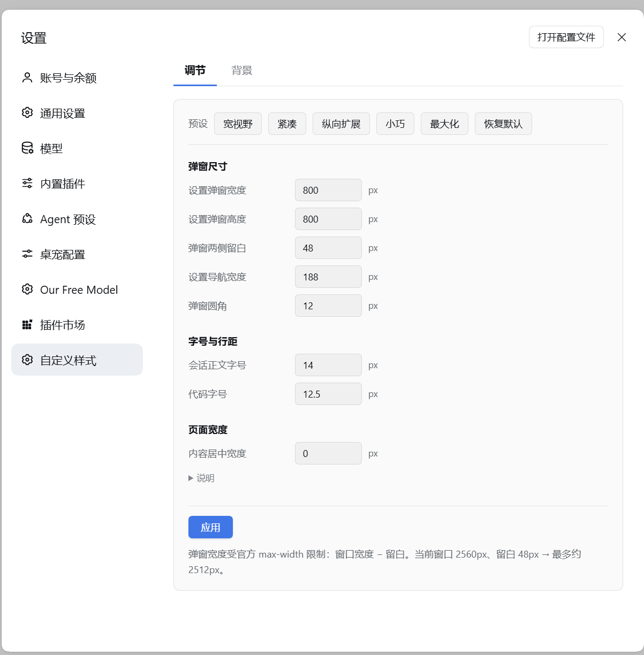The height and width of the screenshot is (655, 644).
Task: Click the 弹窗两侧留白 input showing 48
Action: (x=328, y=248)
